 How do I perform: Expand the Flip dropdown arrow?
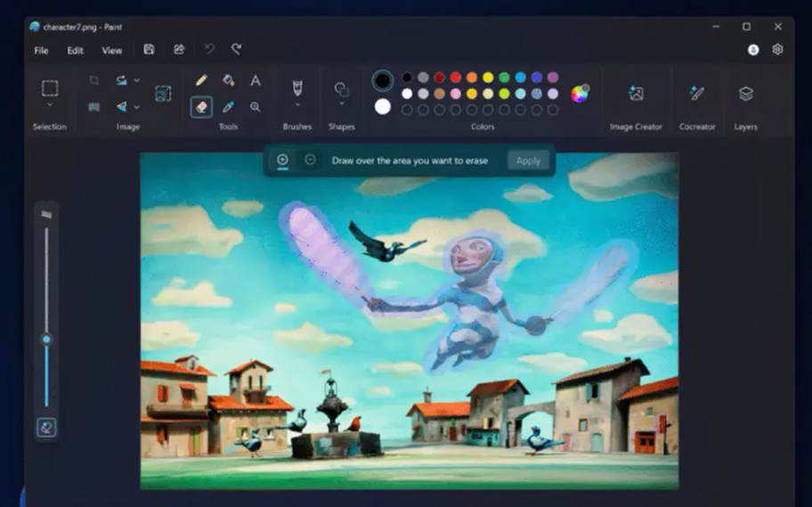pos(137,107)
